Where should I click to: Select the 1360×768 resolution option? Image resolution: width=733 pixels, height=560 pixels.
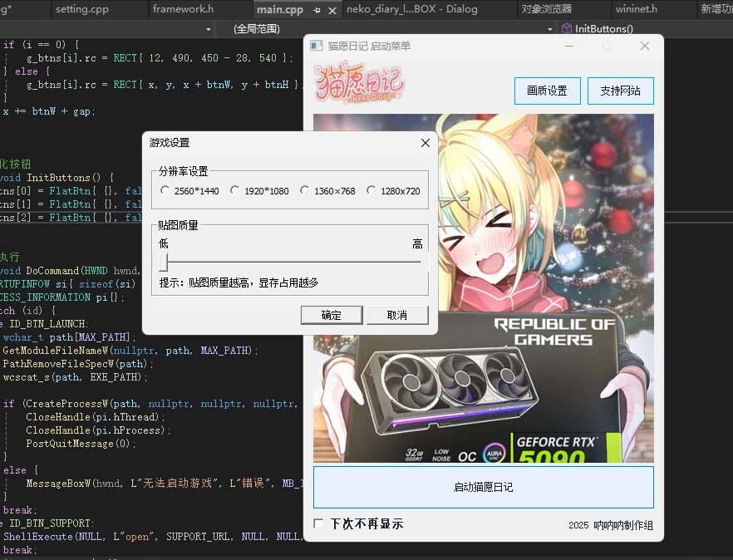point(328,191)
